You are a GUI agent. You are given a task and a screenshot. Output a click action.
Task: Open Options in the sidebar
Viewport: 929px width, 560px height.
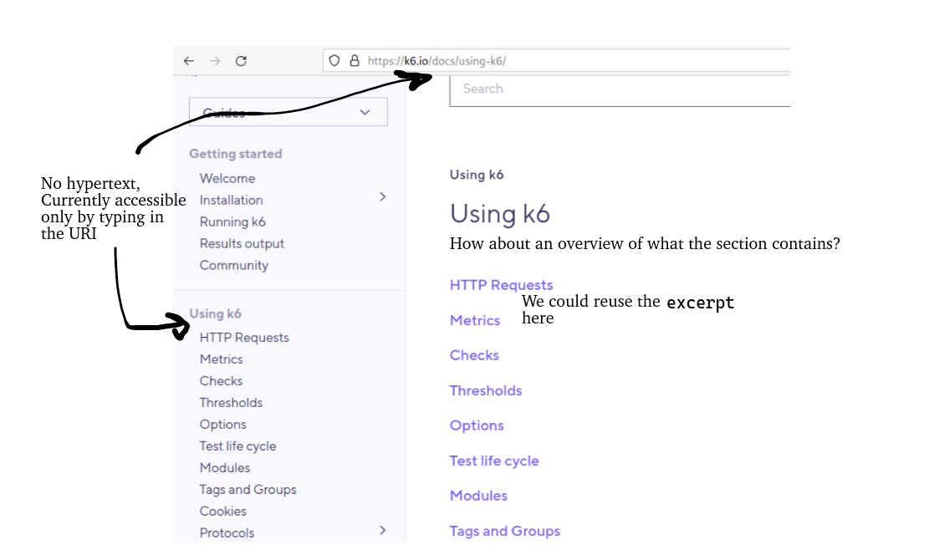tap(222, 425)
